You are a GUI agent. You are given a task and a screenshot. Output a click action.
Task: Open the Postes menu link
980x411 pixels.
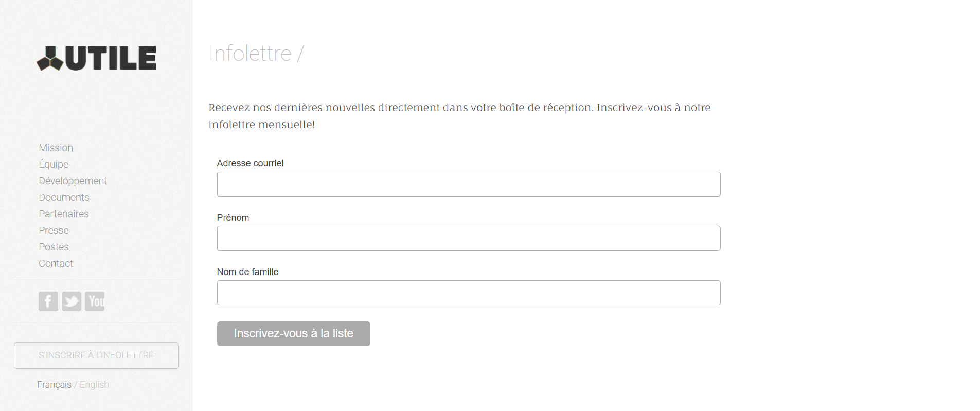54,247
